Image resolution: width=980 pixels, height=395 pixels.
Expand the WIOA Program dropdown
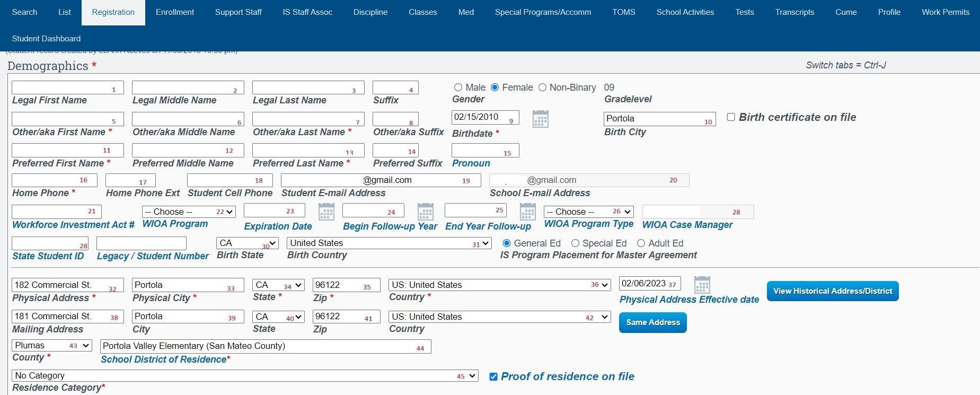188,212
